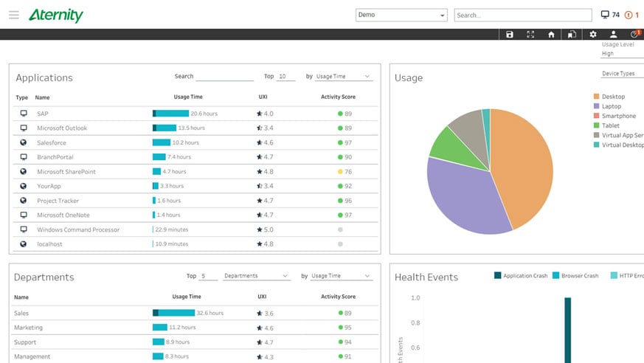This screenshot has width=644, height=363.
Task: Sort Applications by Name column header
Action: [x=42, y=97]
